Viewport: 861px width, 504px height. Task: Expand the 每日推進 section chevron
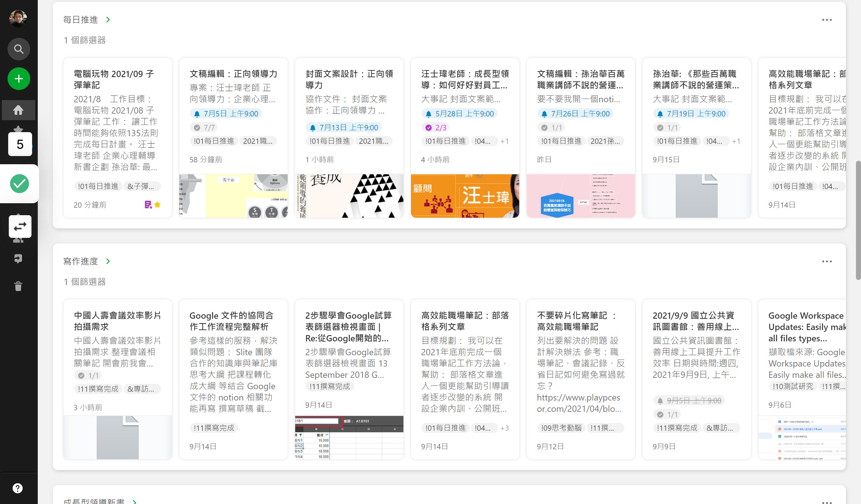[108, 20]
